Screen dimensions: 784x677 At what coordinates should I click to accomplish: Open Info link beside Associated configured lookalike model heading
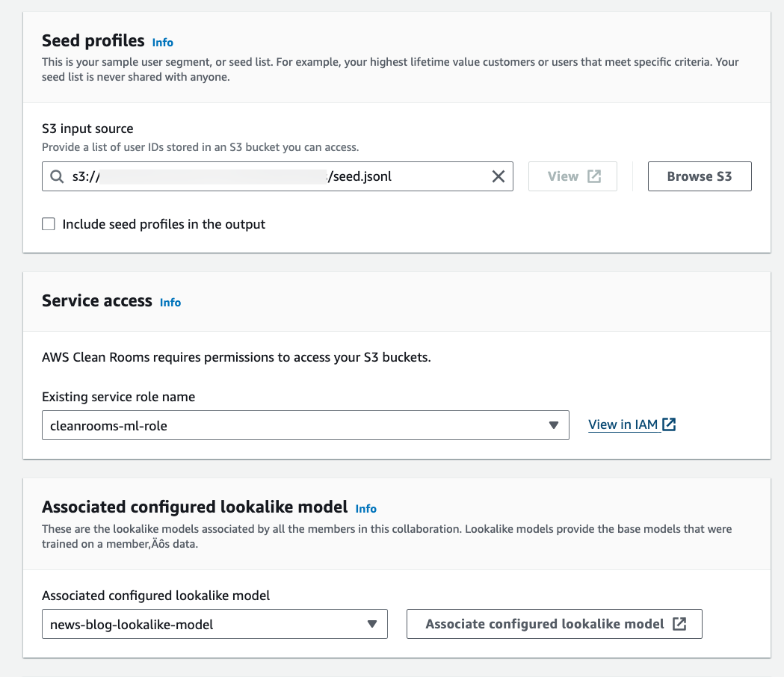(366, 509)
